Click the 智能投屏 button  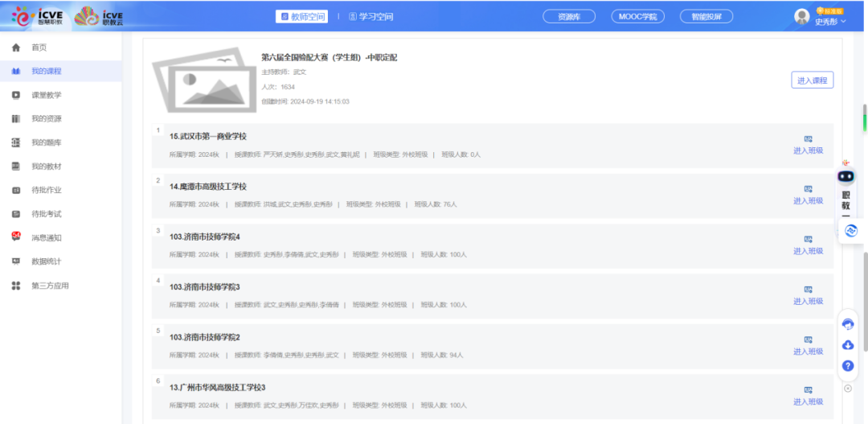click(x=706, y=17)
